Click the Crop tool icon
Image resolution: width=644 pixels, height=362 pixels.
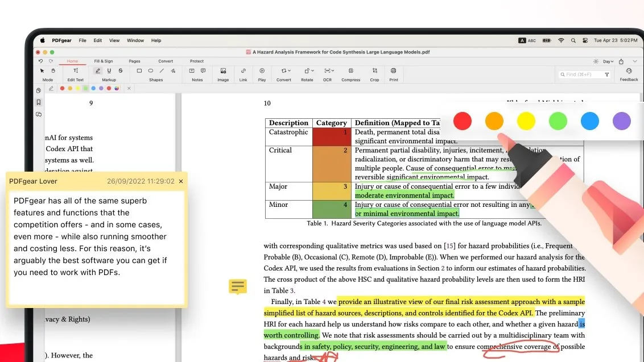click(x=374, y=71)
